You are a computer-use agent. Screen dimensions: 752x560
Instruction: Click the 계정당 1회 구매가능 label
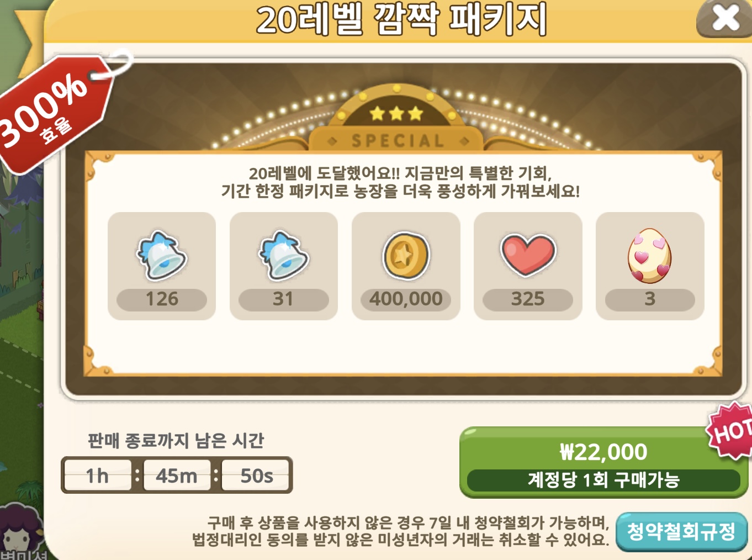[603, 480]
